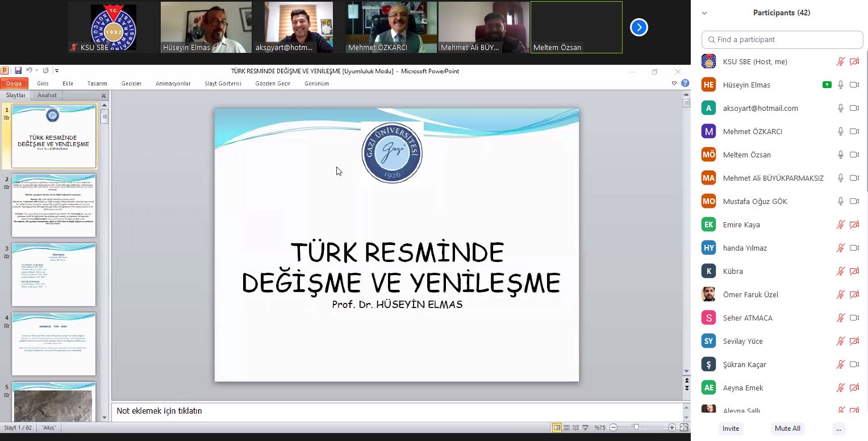This screenshot has height=441, width=868.
Task: Toggle Mehmet ÖZKARCI's microphone
Action: (841, 131)
